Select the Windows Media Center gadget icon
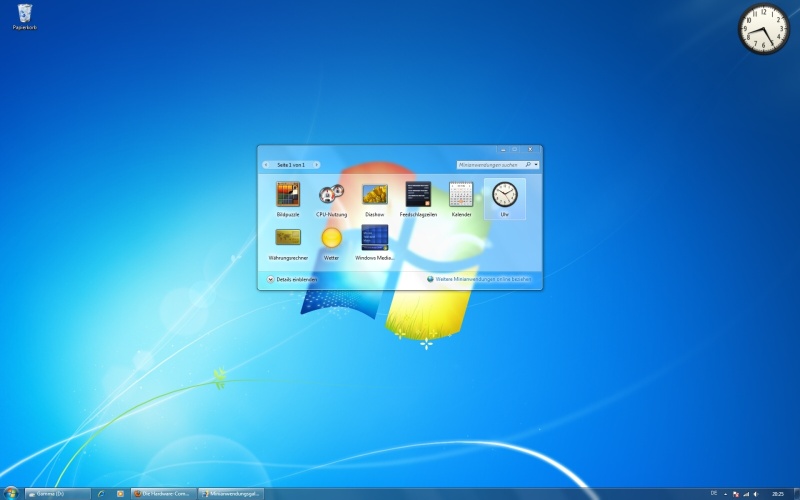Screen dimensions: 800x500 [x=374, y=238]
